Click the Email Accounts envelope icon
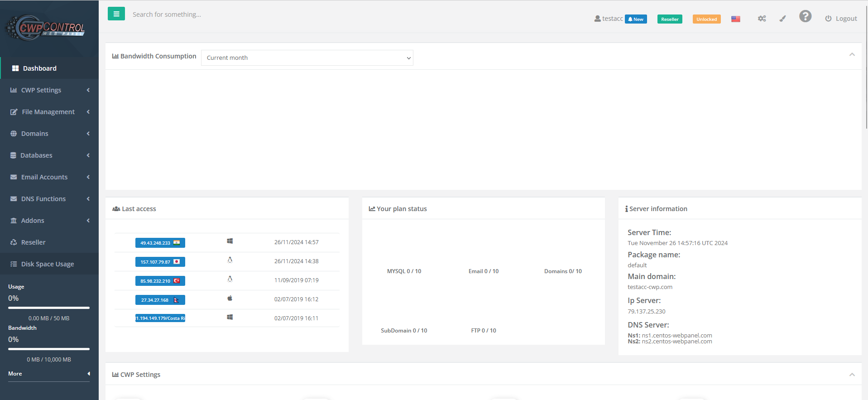Screen dimensions: 868x400 coord(14,177)
